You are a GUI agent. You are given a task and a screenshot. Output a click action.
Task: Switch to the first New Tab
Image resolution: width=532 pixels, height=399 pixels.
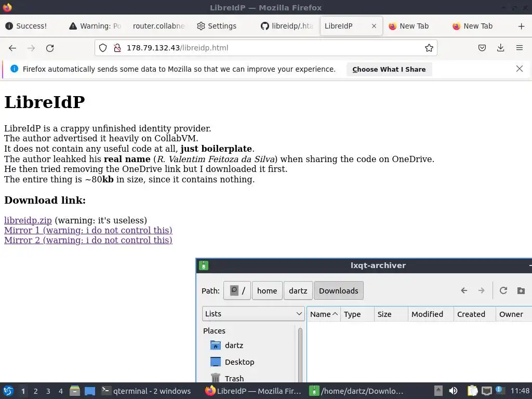[415, 26]
